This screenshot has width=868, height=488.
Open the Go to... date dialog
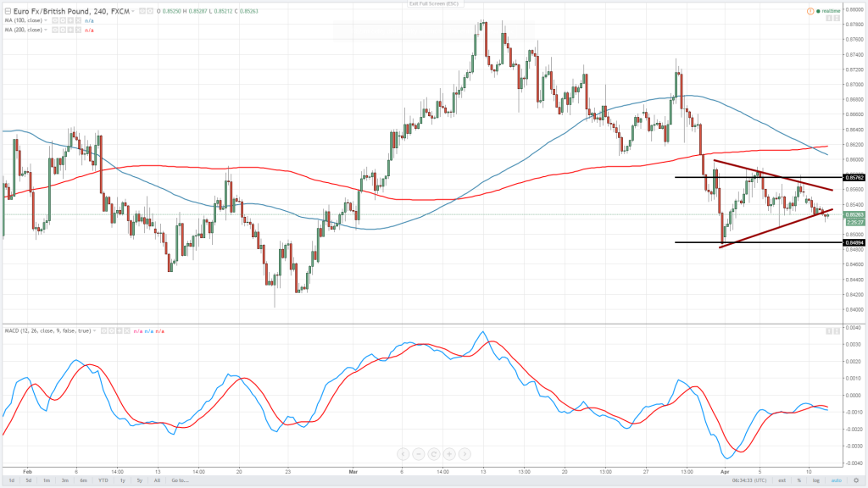[x=180, y=480]
